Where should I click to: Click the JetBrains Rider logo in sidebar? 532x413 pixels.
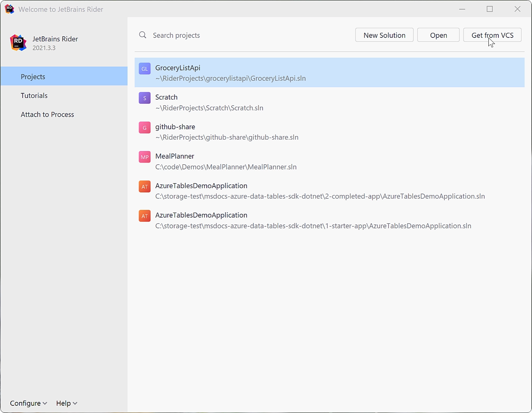point(18,43)
